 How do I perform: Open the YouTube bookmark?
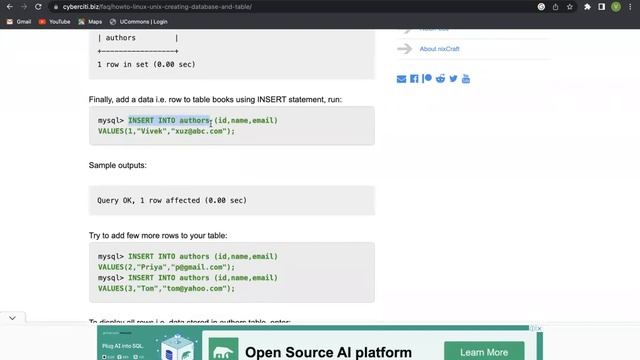tap(55, 22)
